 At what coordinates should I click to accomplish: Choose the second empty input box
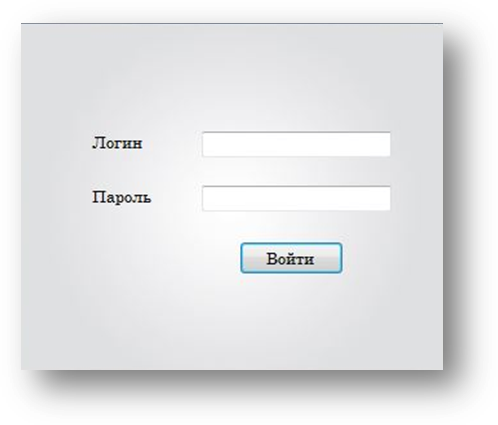tap(296, 198)
